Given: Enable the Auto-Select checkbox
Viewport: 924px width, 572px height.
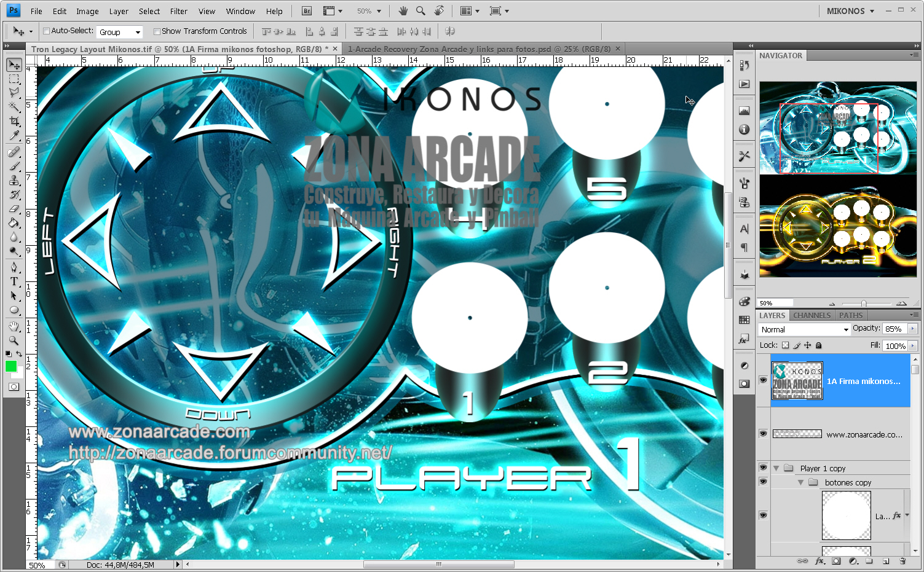Looking at the screenshot, I should [x=46, y=31].
